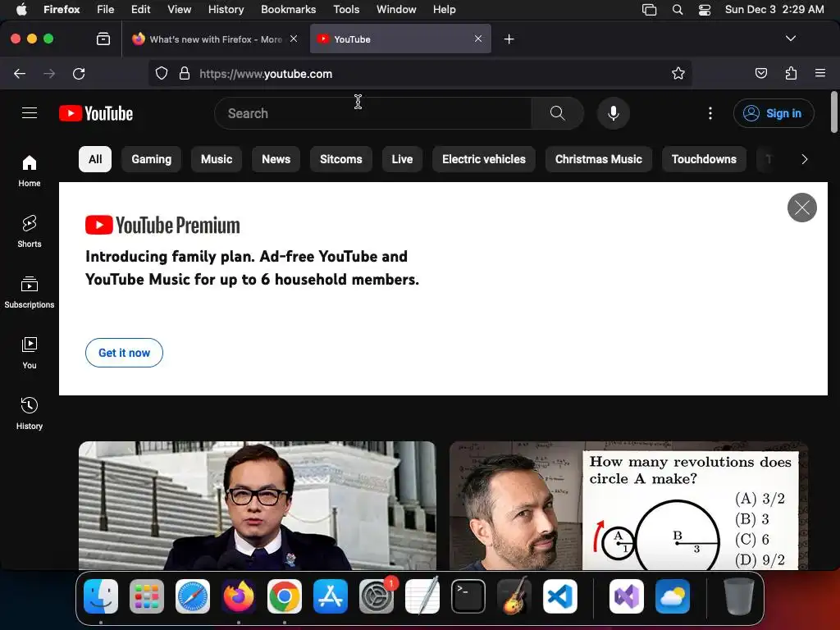840x630 pixels.
Task: Open Terminal from the Dock
Action: point(468,596)
